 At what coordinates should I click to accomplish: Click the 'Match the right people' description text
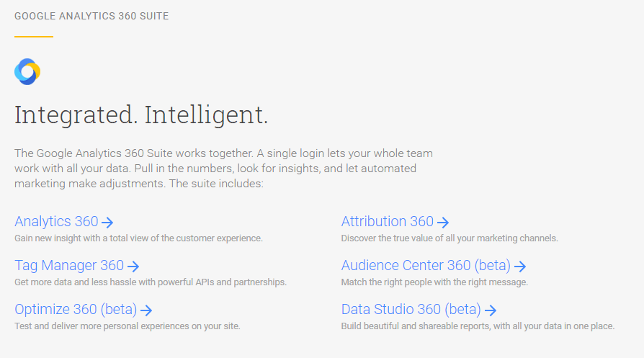coord(434,282)
